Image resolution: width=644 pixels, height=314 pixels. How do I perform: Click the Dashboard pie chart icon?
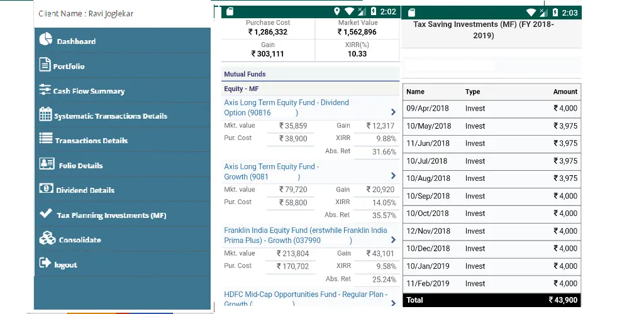(45, 39)
